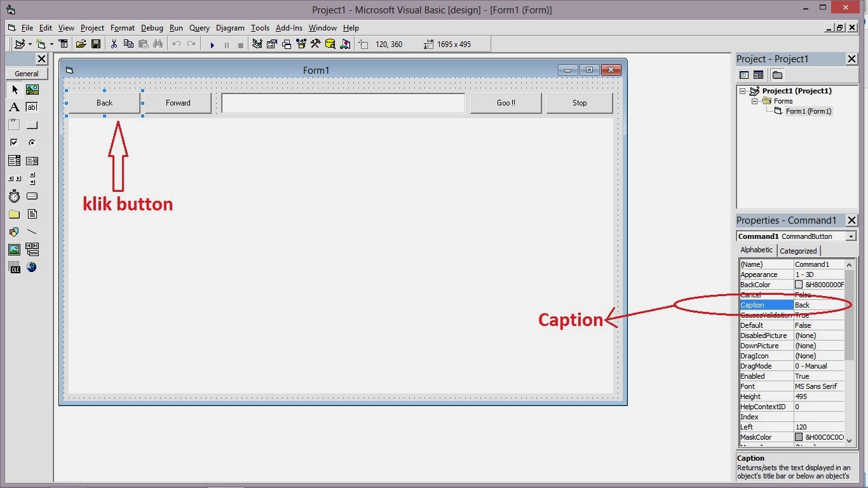Screen dimensions: 868x488
Task: Click the End stop toolbar icon
Action: [240, 44]
